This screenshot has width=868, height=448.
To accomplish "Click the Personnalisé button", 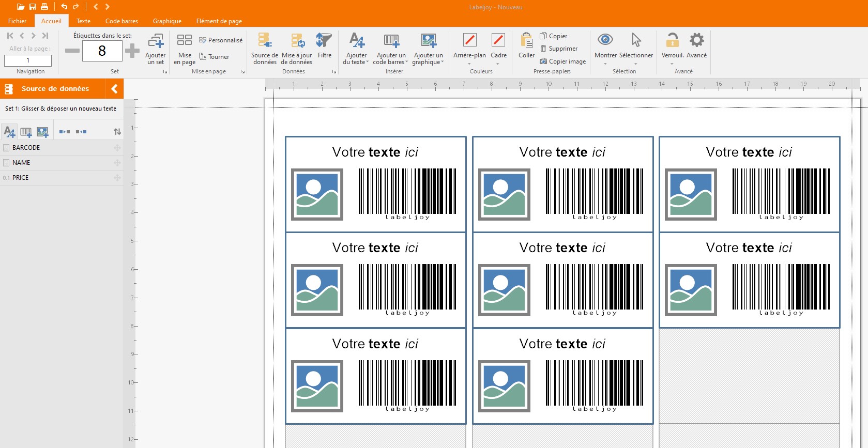I will tap(221, 40).
